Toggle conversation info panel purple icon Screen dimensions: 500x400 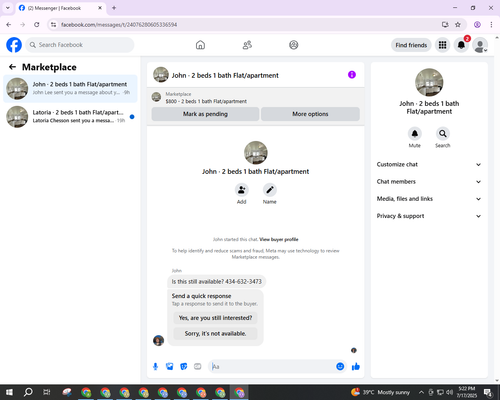coord(352,75)
